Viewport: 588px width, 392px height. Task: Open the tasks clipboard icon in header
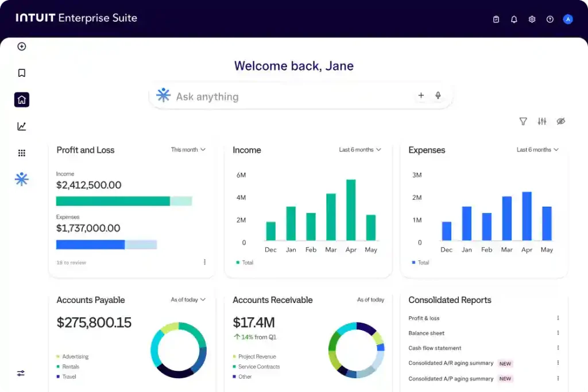pyautogui.click(x=496, y=19)
